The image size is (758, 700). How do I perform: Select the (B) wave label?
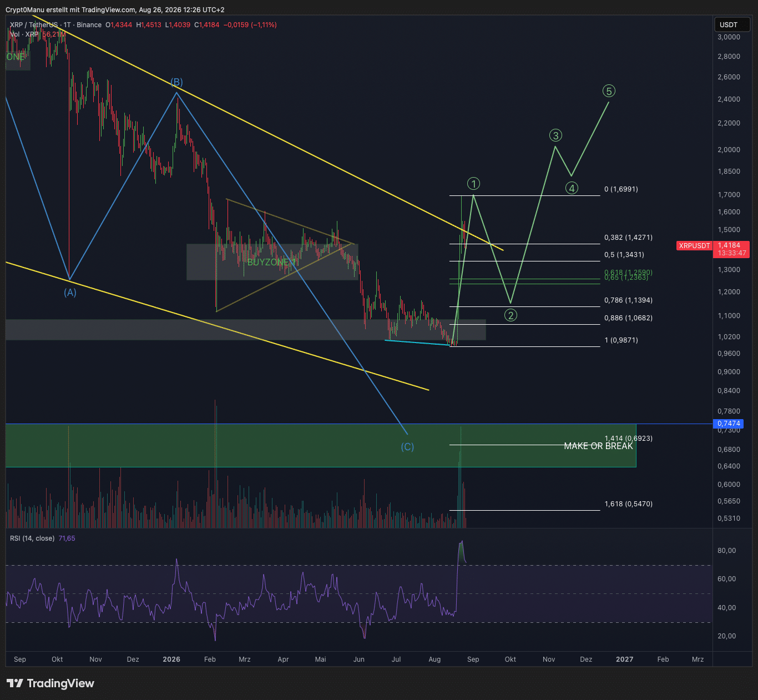pyautogui.click(x=176, y=82)
